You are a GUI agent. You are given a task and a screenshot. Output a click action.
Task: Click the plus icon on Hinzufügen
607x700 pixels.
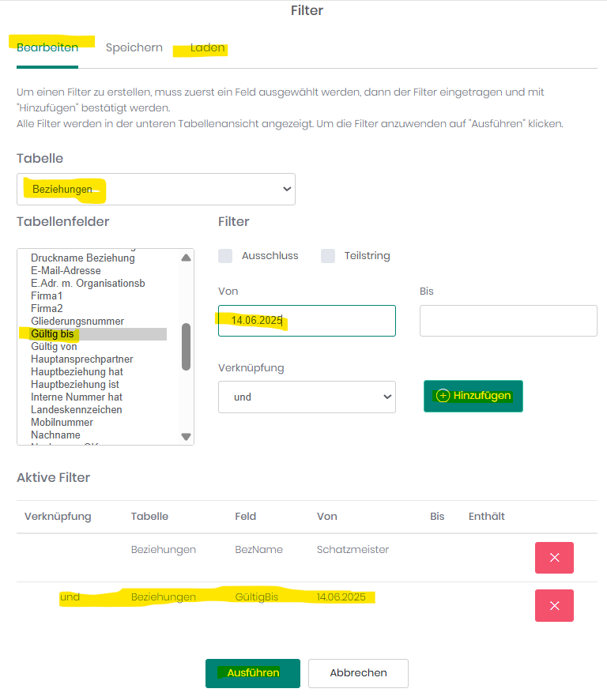click(x=442, y=396)
